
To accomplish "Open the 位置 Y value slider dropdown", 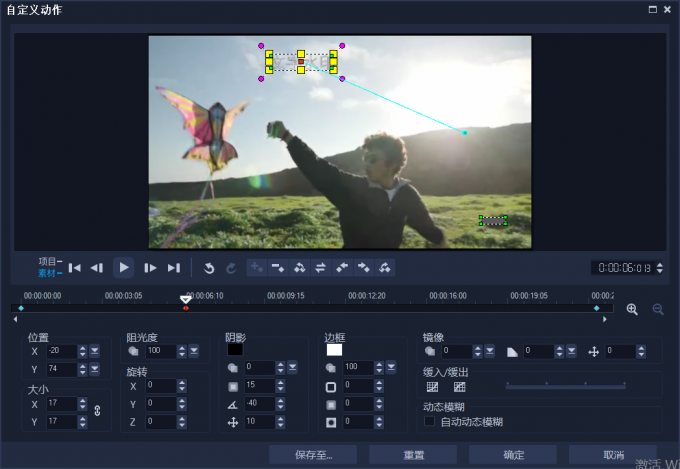I will click(95, 369).
